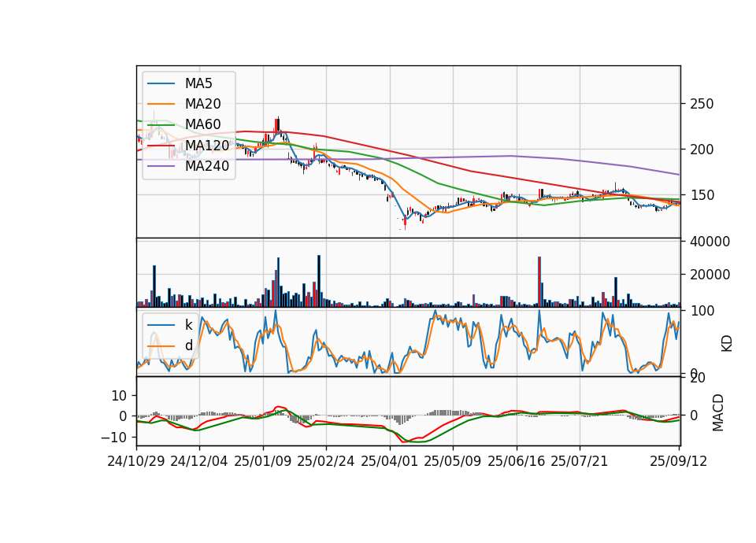Viewport: 756px width, 543px height.
Task: Click the 150 price axis tick label
Action: click(x=702, y=195)
